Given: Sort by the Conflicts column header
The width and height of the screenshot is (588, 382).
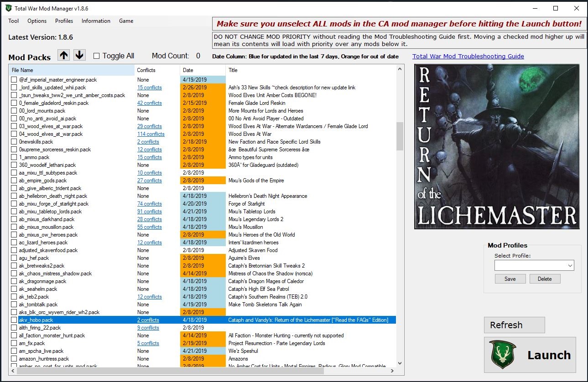Looking at the screenshot, I should coord(157,70).
